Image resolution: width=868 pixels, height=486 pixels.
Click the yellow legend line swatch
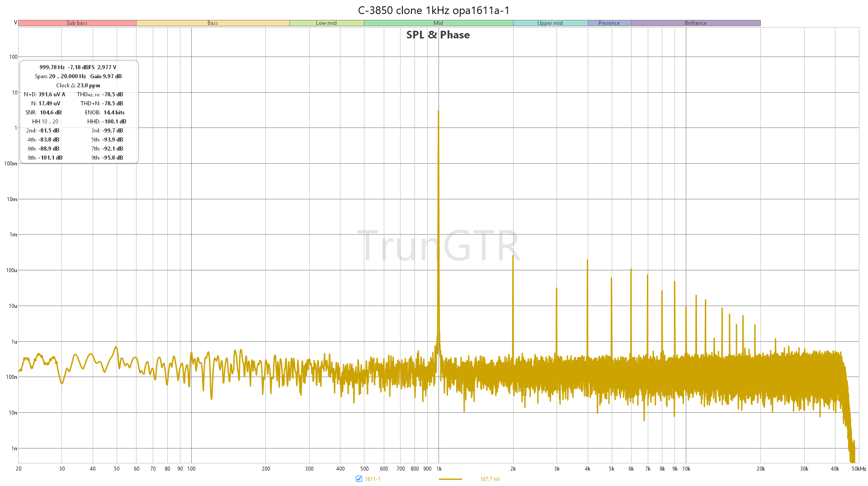tap(450, 479)
